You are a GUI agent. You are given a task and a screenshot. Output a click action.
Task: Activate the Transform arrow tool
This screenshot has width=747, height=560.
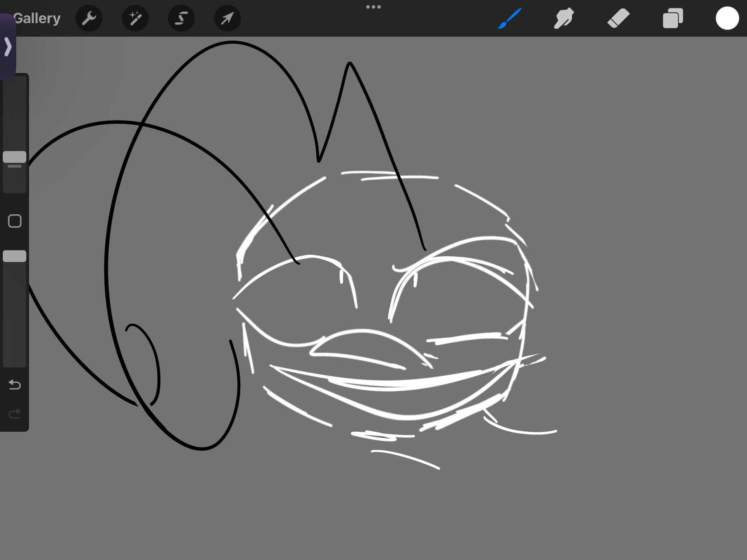pyautogui.click(x=228, y=18)
